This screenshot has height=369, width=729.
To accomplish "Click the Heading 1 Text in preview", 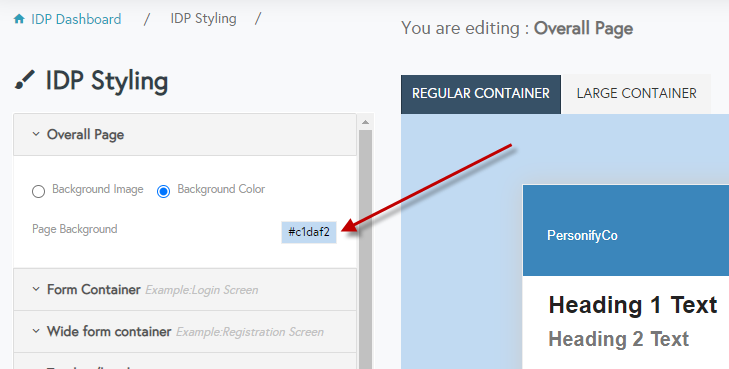I will click(x=633, y=305).
